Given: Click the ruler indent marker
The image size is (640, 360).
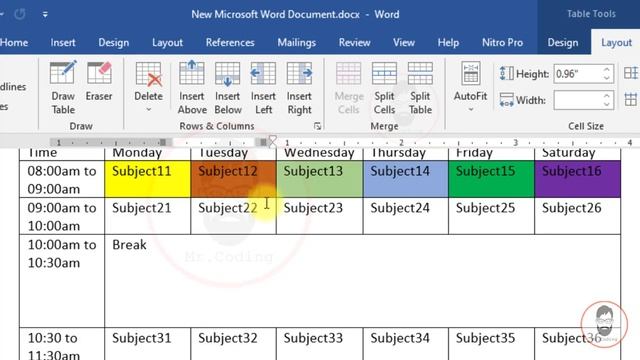Looking at the screenshot, I should [x=273, y=142].
